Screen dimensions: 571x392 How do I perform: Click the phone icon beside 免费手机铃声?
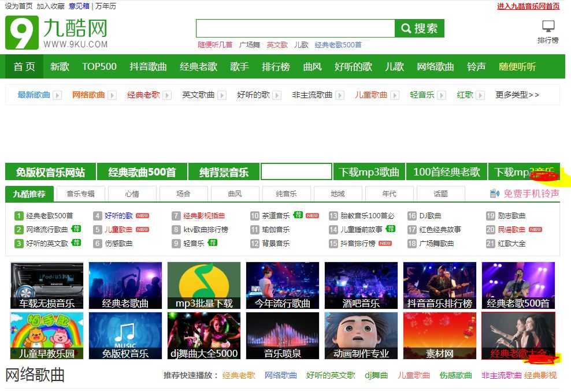point(495,193)
